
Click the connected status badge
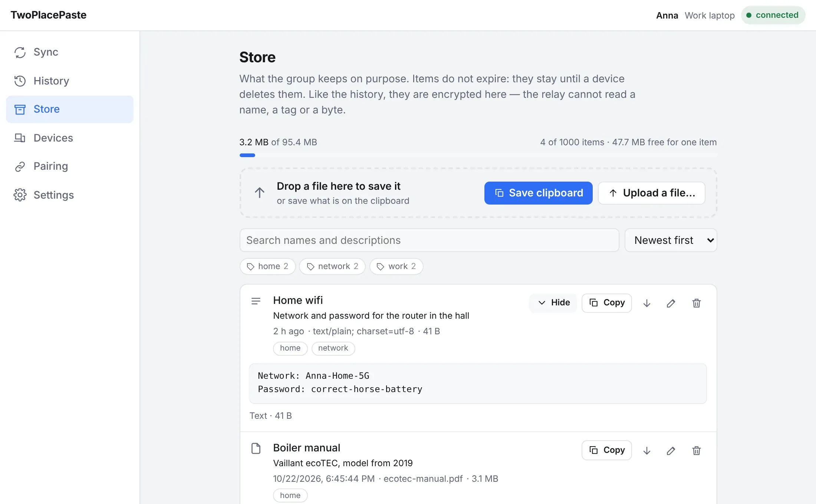coord(773,15)
